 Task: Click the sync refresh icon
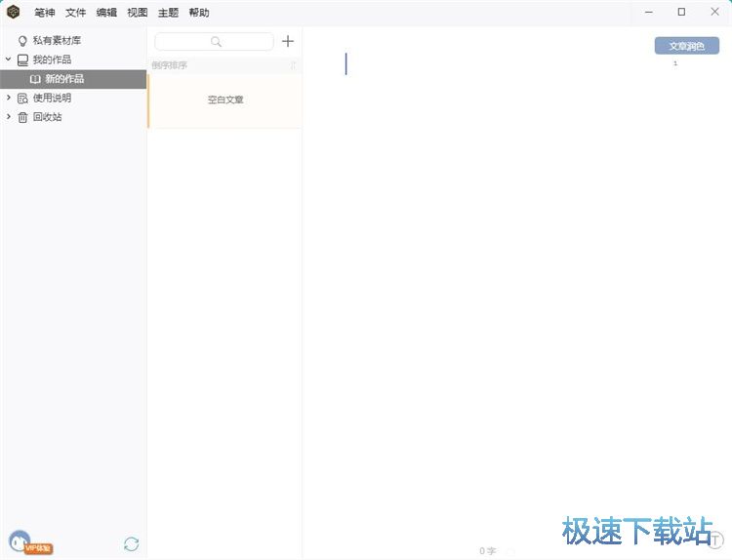[132, 544]
